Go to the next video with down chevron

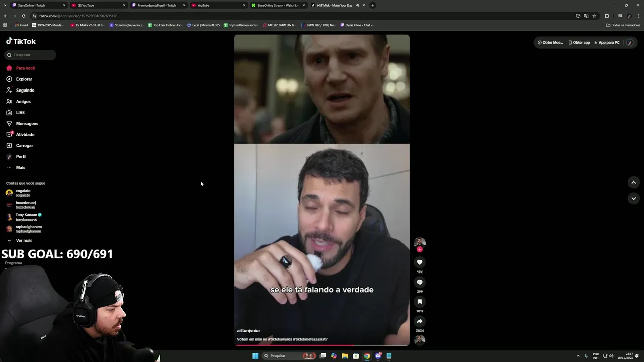click(x=633, y=199)
